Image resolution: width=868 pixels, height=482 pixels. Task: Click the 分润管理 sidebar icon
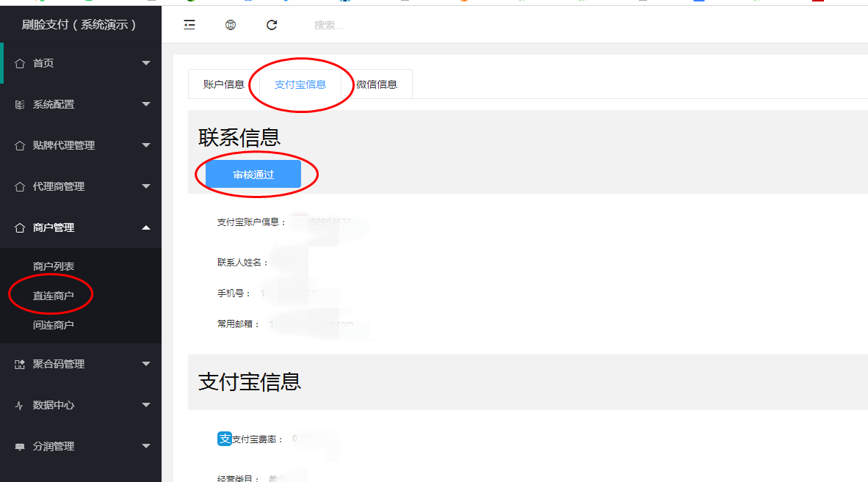coord(20,447)
